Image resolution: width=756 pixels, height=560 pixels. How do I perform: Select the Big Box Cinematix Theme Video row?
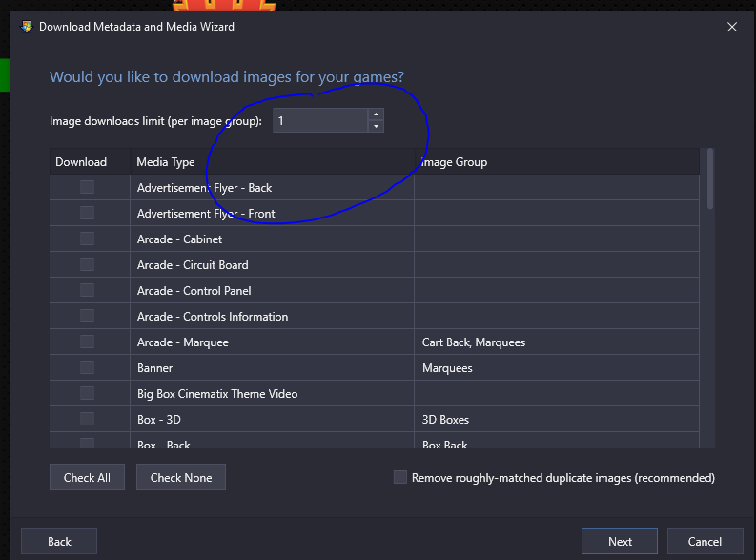374,393
